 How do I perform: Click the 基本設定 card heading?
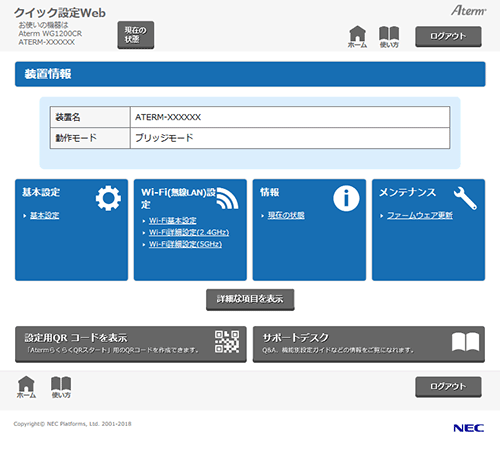coord(41,192)
